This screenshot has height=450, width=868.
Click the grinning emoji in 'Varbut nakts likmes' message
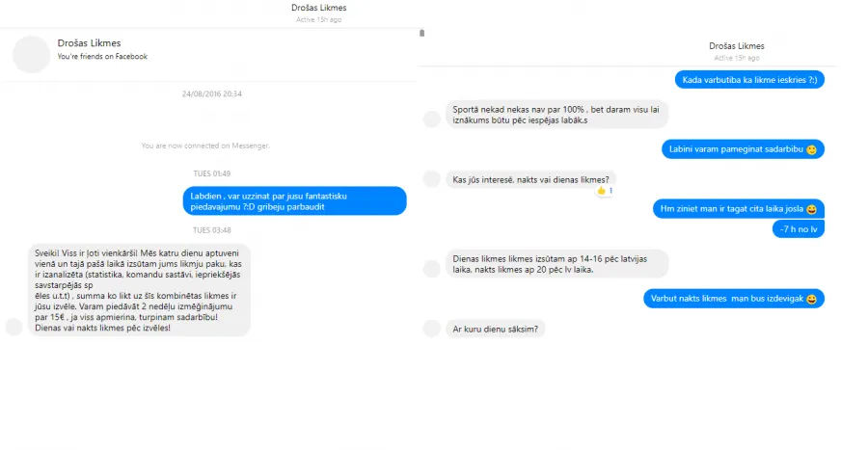coord(811,299)
